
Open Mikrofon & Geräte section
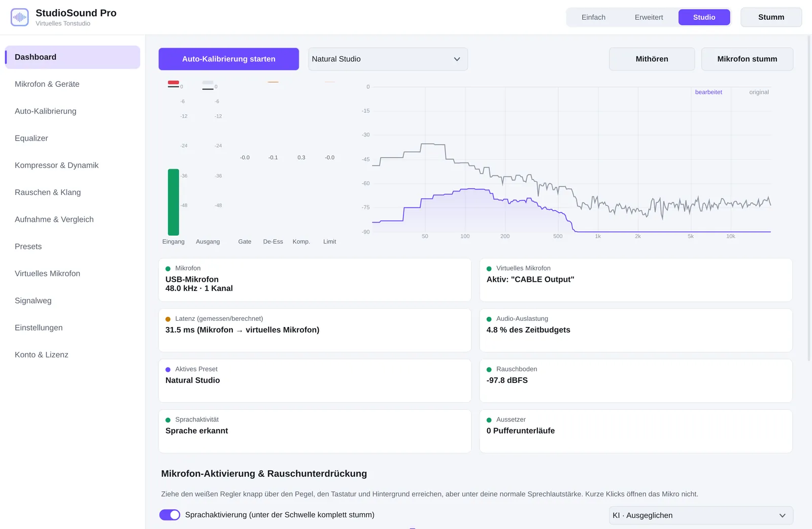[x=73, y=84]
